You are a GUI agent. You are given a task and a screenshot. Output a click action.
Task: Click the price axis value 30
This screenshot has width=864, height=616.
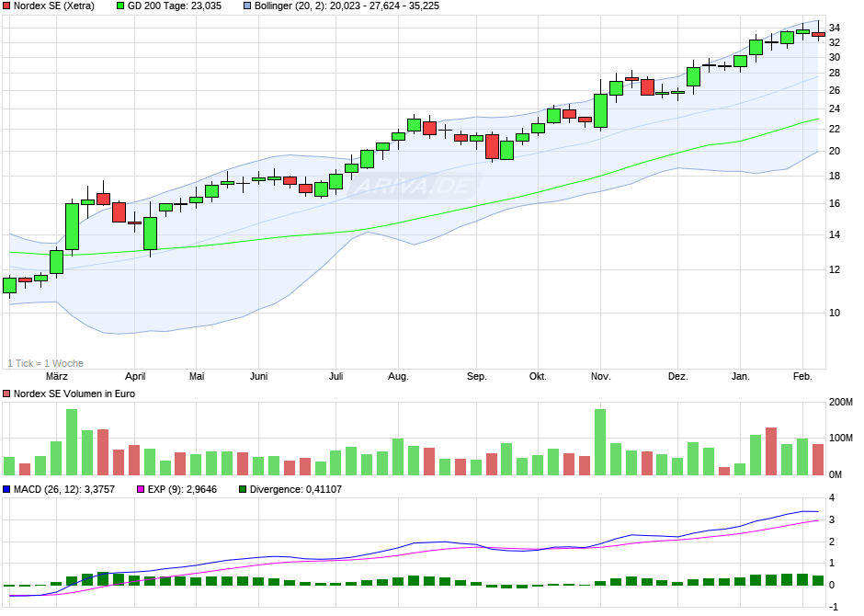click(835, 57)
